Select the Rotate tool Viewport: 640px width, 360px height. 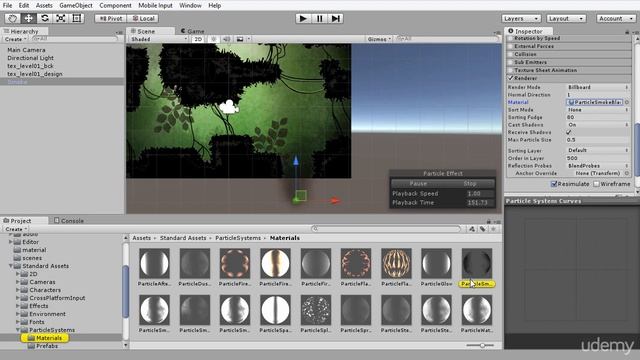[45, 18]
